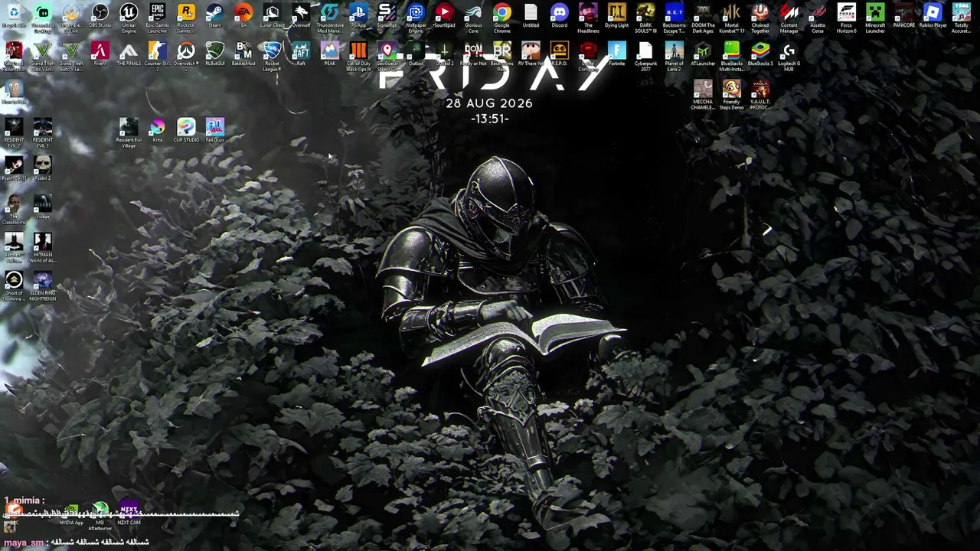The image size is (980, 551).
Task: Select the Unreal Engine shortcut
Action: point(129,18)
